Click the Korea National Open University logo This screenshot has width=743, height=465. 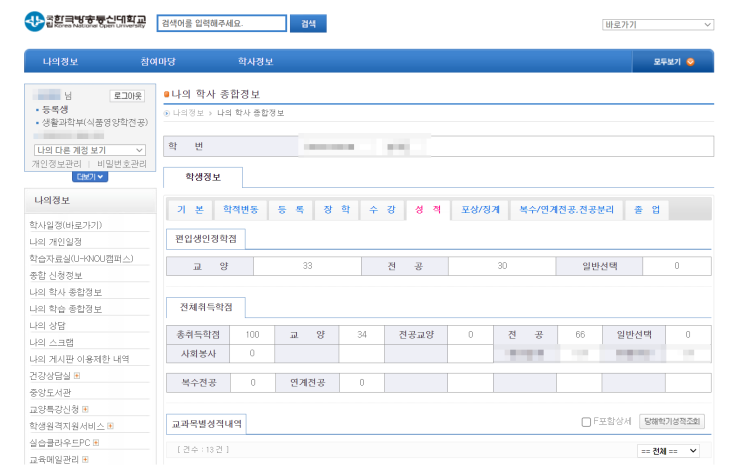pos(85,22)
